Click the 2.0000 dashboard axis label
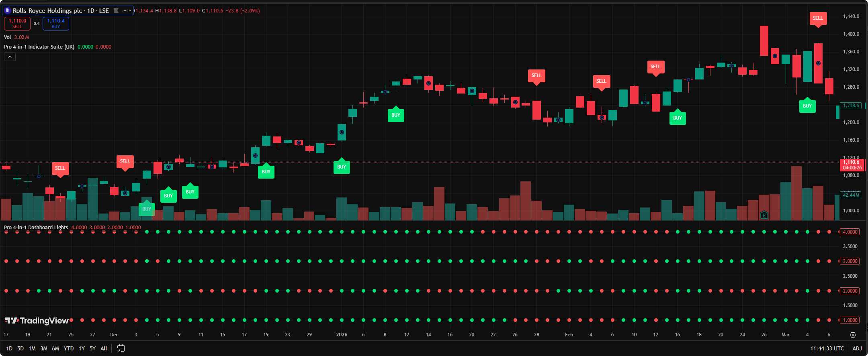868x356 pixels. (850, 291)
